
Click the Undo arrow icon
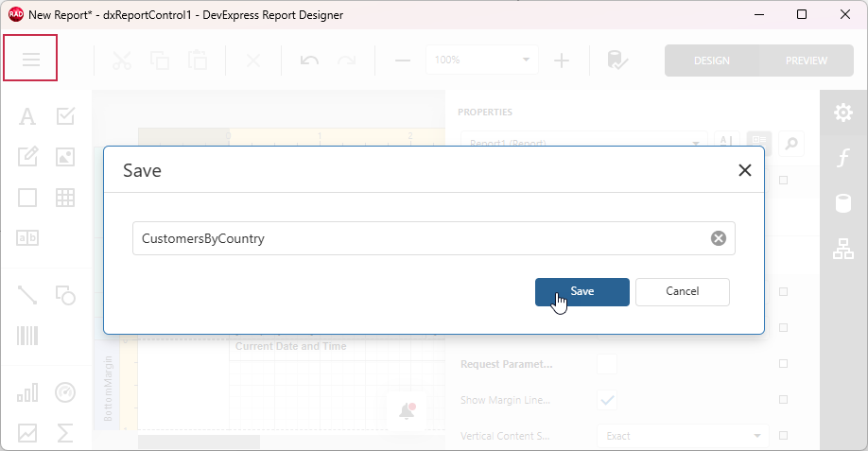[309, 61]
